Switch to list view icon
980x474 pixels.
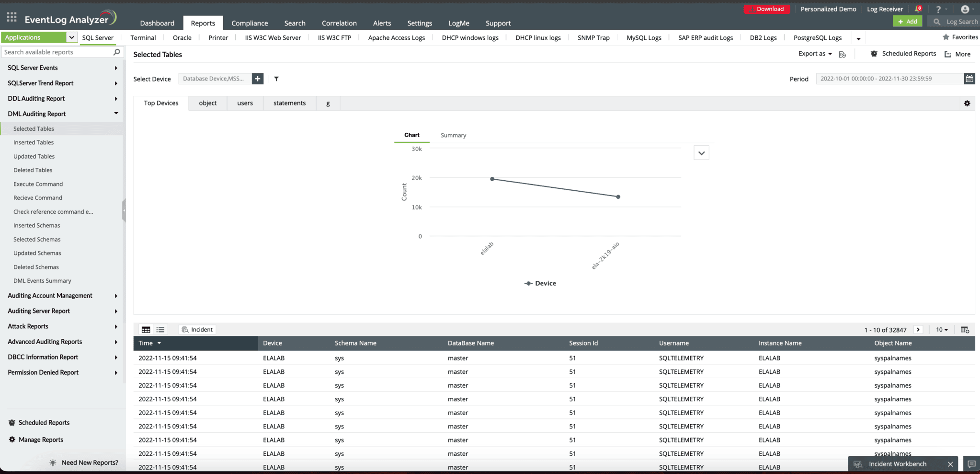[x=160, y=330]
